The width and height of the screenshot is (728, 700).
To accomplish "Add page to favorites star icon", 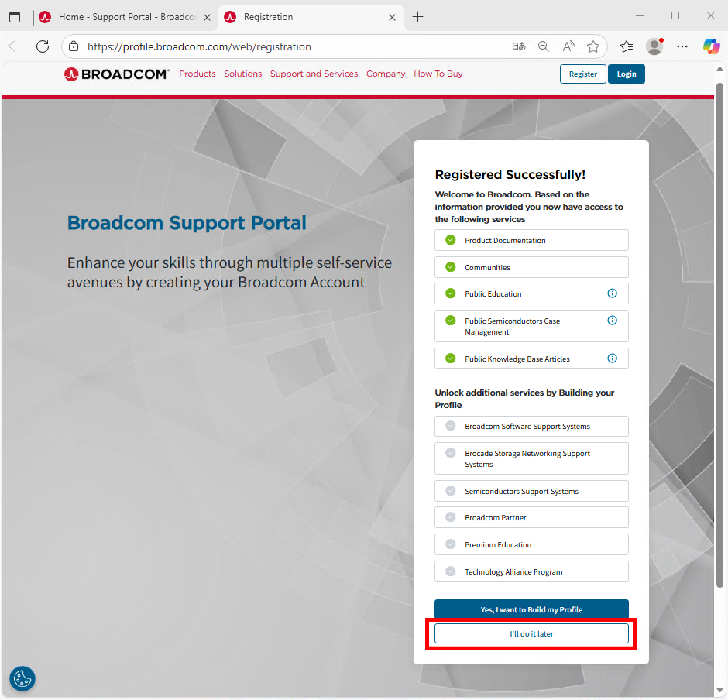I will click(x=593, y=46).
